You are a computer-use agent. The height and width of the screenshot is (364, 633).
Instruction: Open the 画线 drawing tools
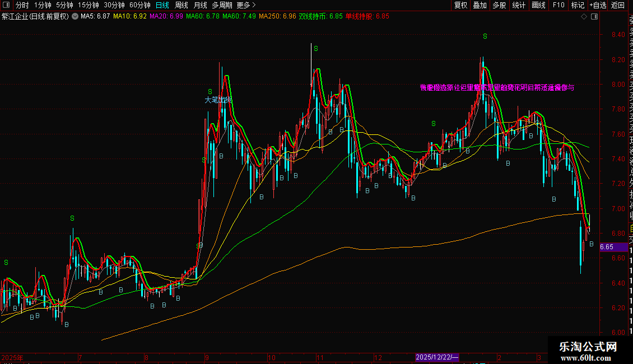click(538, 5)
